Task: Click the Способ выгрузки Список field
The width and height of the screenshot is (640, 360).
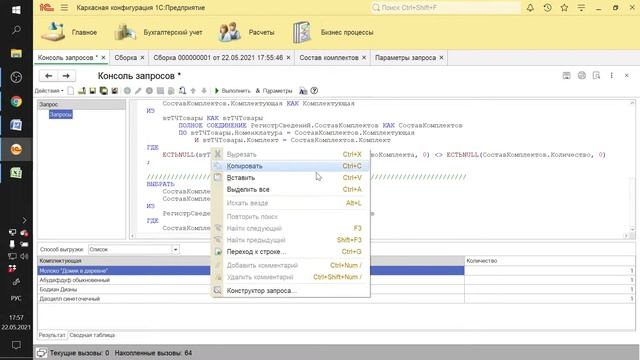Action: [x=130, y=249]
